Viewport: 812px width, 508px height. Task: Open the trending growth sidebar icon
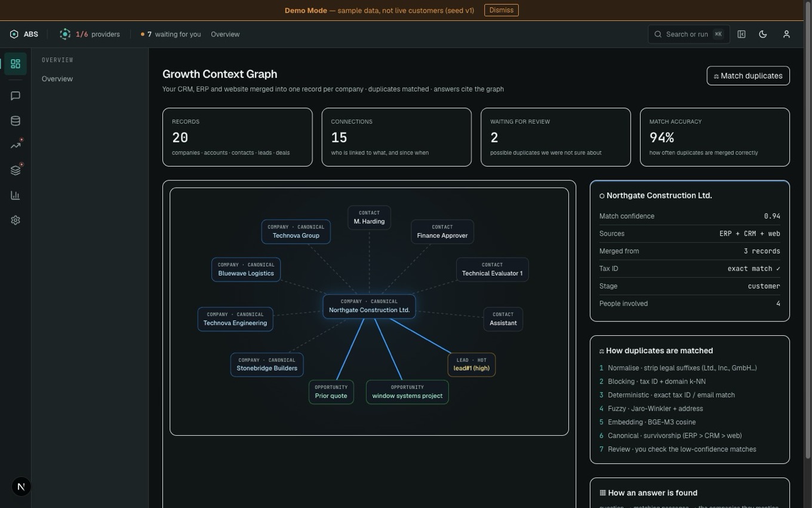16,145
